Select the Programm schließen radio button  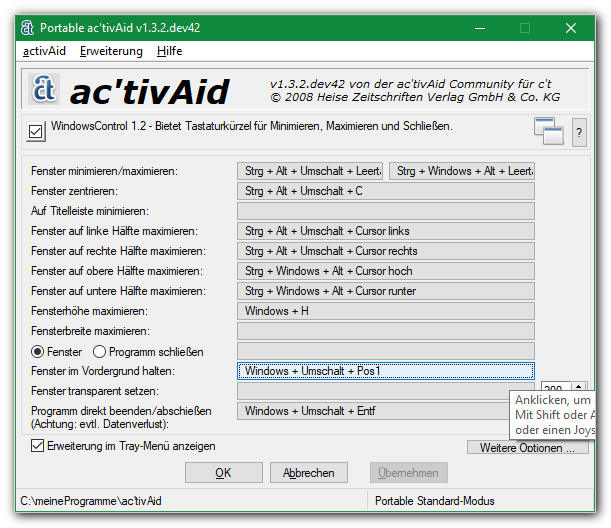[99, 351]
